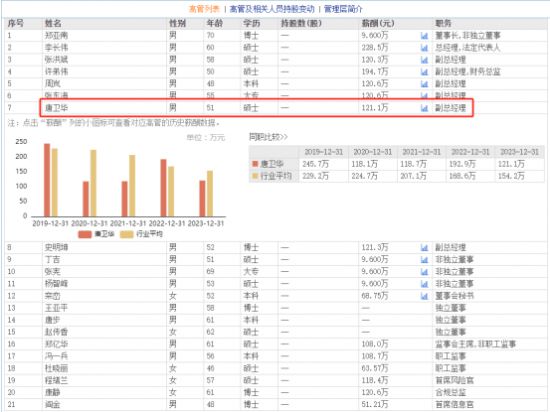Click position 首席信息官 in row 21
This screenshot has width=550, height=412.
454,405
